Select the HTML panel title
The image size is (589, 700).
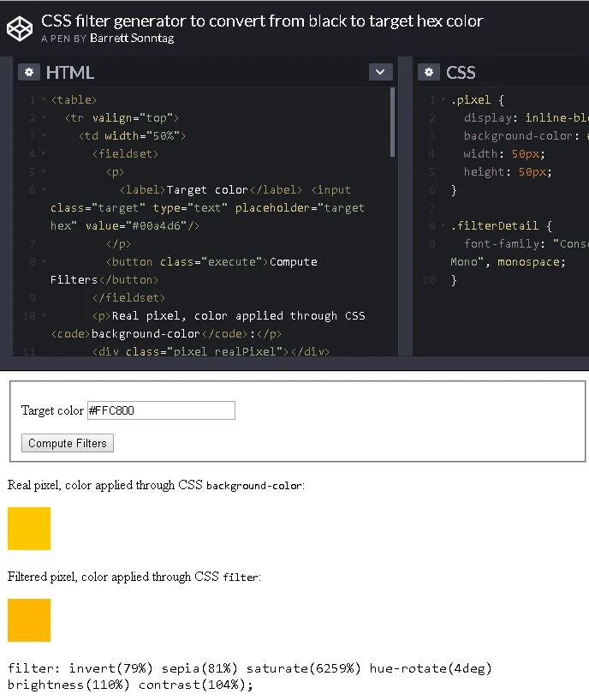coord(70,73)
